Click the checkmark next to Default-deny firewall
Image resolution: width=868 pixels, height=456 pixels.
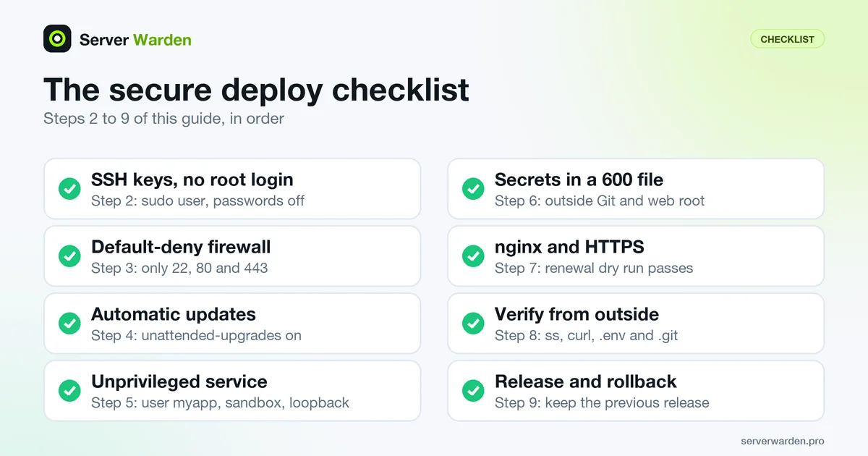point(69,256)
